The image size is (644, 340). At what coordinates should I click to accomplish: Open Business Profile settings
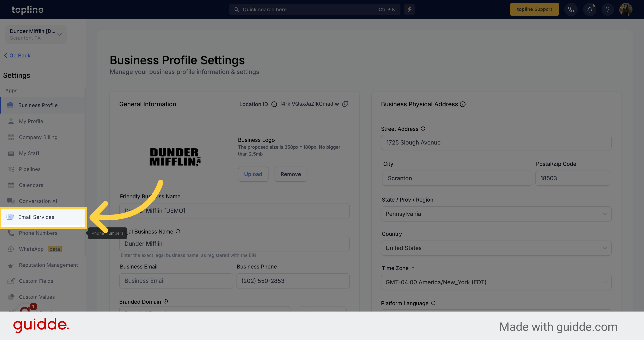pyautogui.click(x=42, y=105)
